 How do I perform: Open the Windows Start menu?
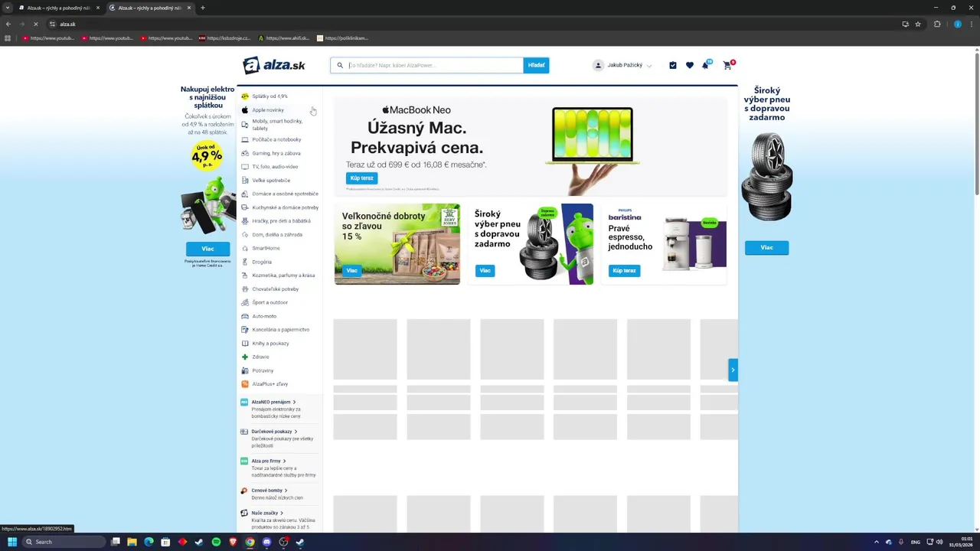click(x=11, y=542)
